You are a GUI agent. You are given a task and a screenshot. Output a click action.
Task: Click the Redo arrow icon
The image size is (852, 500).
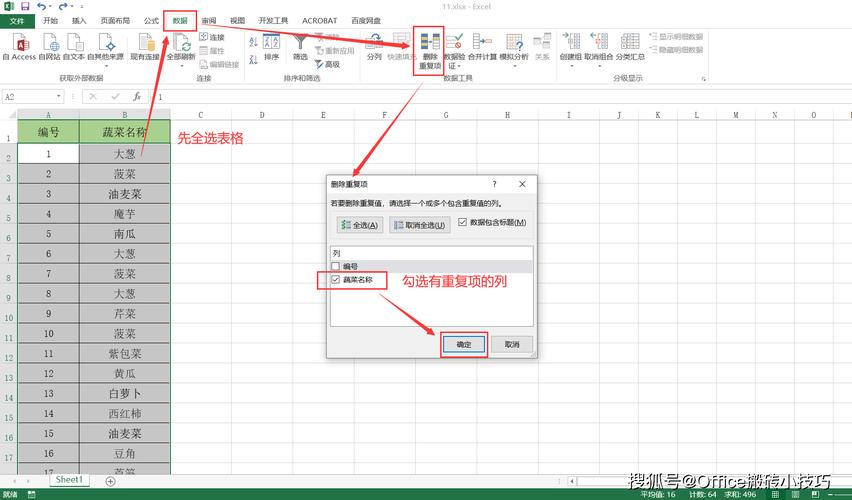pyautogui.click(x=62, y=7)
